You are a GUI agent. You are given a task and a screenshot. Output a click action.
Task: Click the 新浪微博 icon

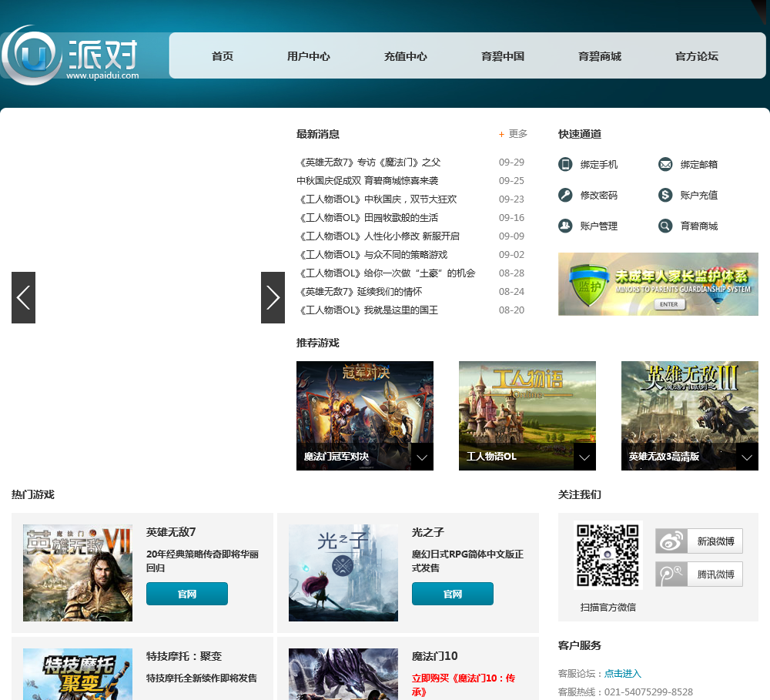[671, 541]
